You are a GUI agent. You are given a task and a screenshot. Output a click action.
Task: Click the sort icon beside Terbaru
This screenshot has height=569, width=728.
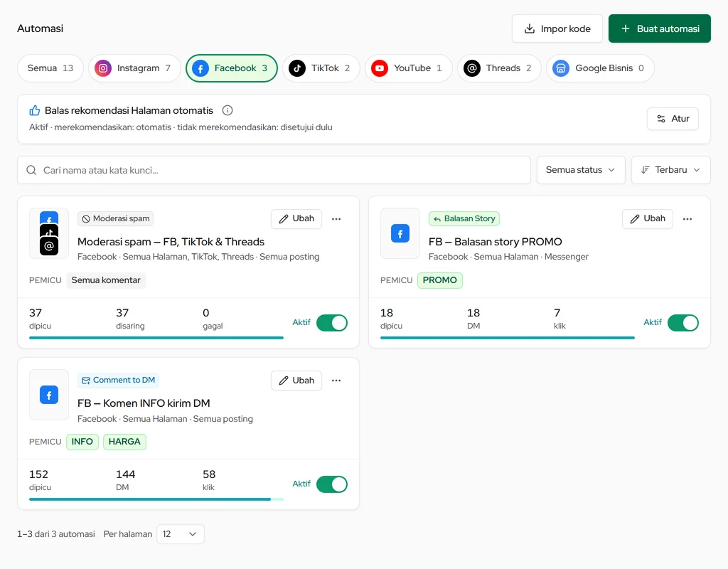[x=645, y=170]
